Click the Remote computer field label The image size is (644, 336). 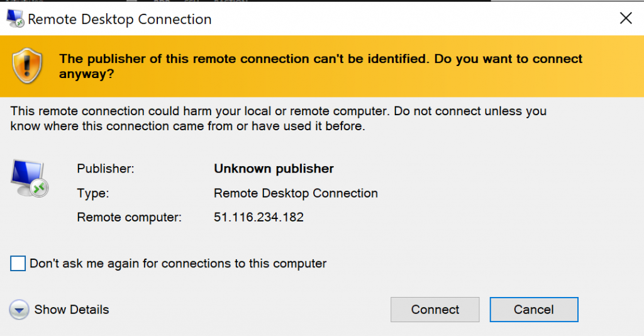point(129,218)
